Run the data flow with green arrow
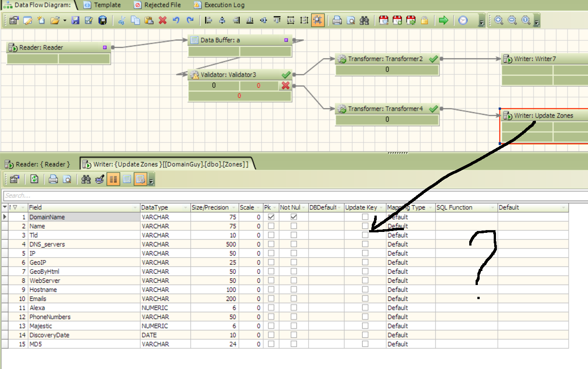 point(443,20)
